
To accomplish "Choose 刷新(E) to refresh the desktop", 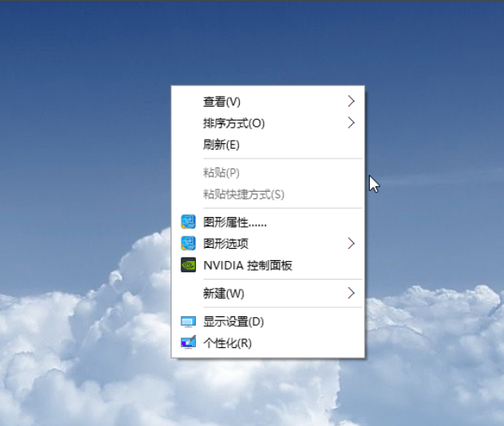I will point(267,145).
